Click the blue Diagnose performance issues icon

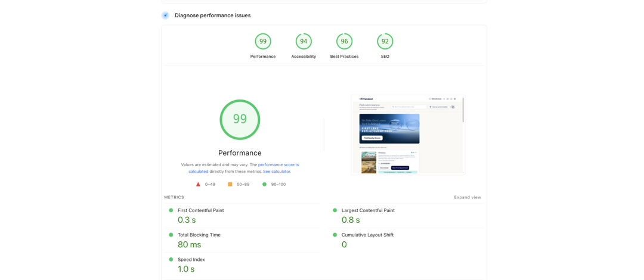(x=165, y=15)
